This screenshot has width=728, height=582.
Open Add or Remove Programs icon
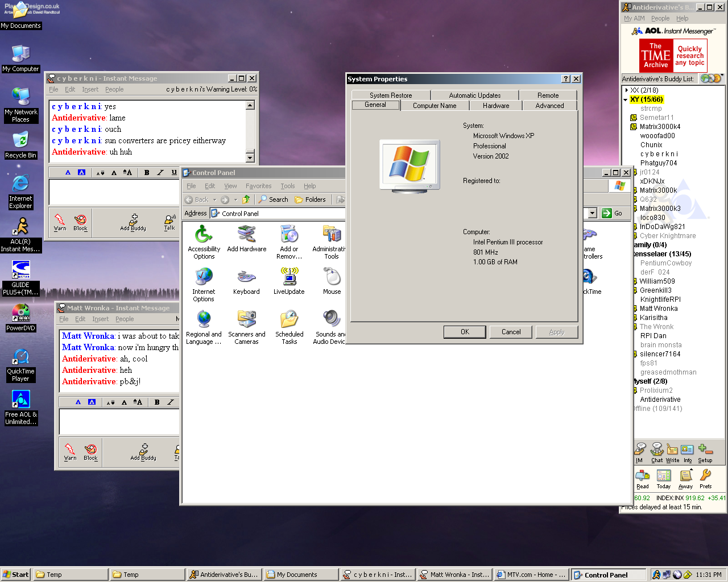pos(289,242)
